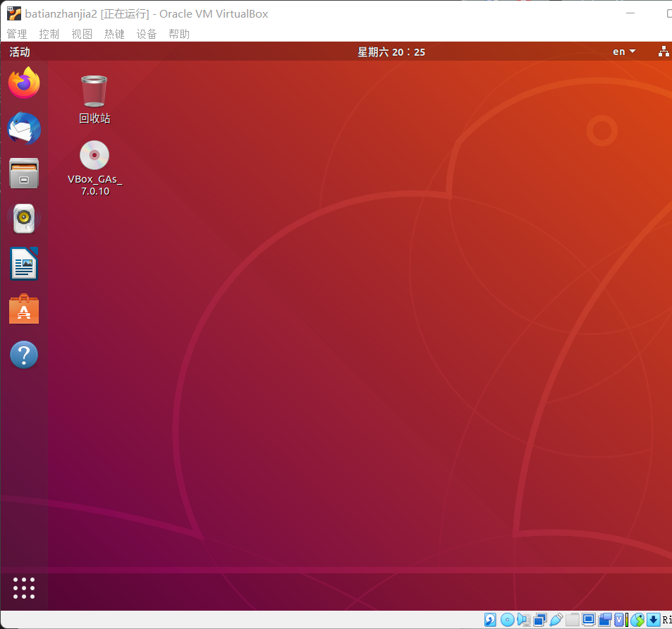
Task: Click the CPU virtualization V status icon
Action: [619, 620]
